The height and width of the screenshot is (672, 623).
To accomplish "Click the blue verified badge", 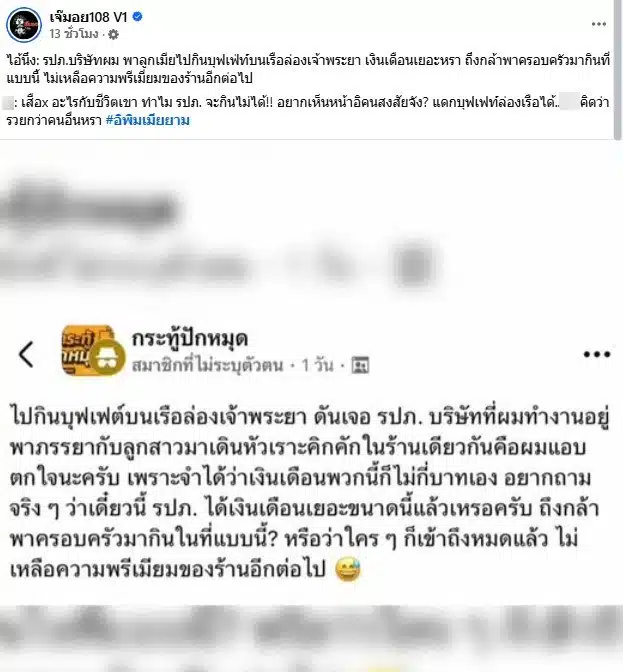I will [x=137, y=17].
